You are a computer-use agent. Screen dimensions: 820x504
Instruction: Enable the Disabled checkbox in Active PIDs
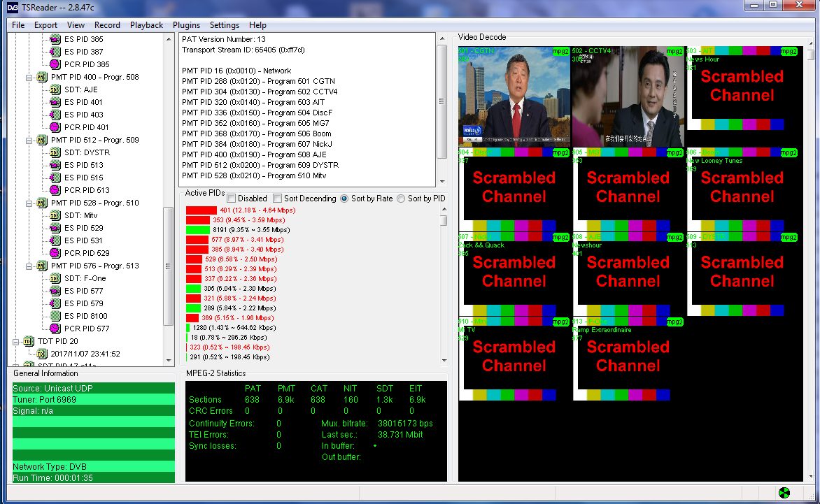click(232, 199)
